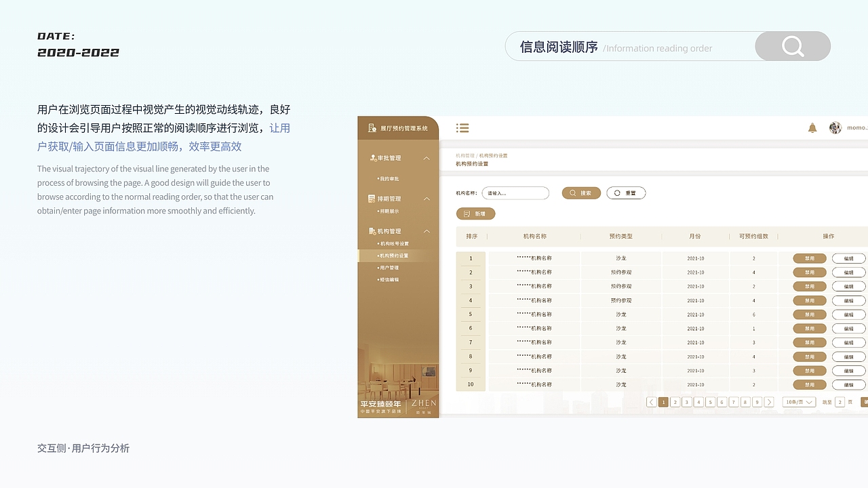868x488 pixels.
Task: Click 编辑 button in row 2
Action: coord(849,272)
